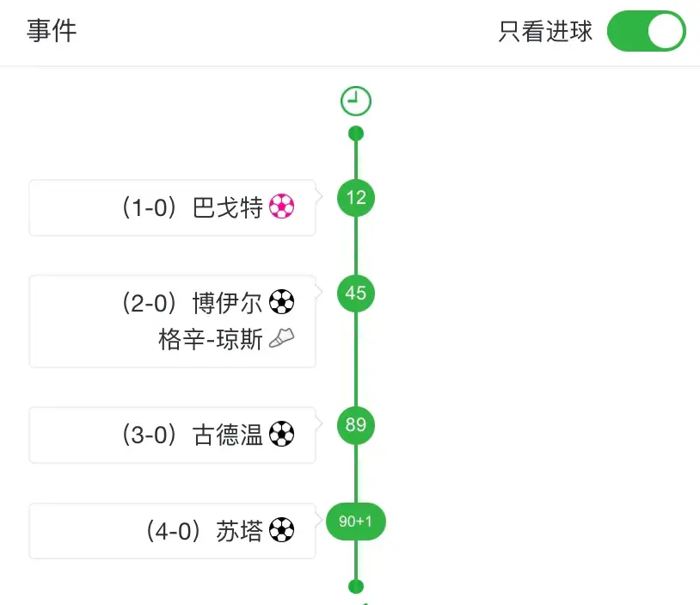The width and height of the screenshot is (700, 605).
Task: Select the 45 minute timeline marker
Action: (356, 293)
